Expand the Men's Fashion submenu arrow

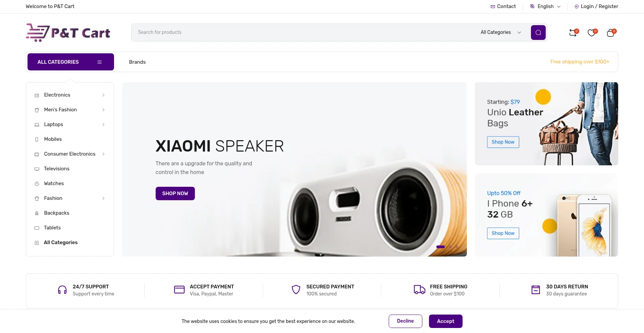103,110
